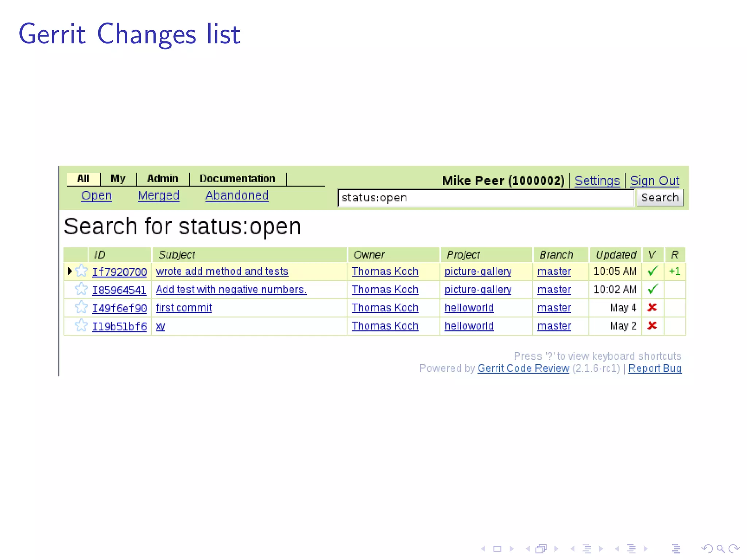Viewport: 747px width, 560px height.
Task: Click the beamer go-forward circular arrow icon
Action: [x=734, y=549]
